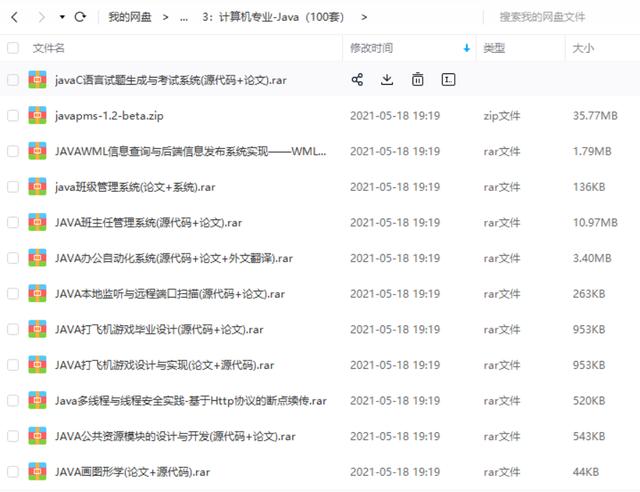Click archive icon of JAVA办公自动化系统 file

click(x=37, y=258)
